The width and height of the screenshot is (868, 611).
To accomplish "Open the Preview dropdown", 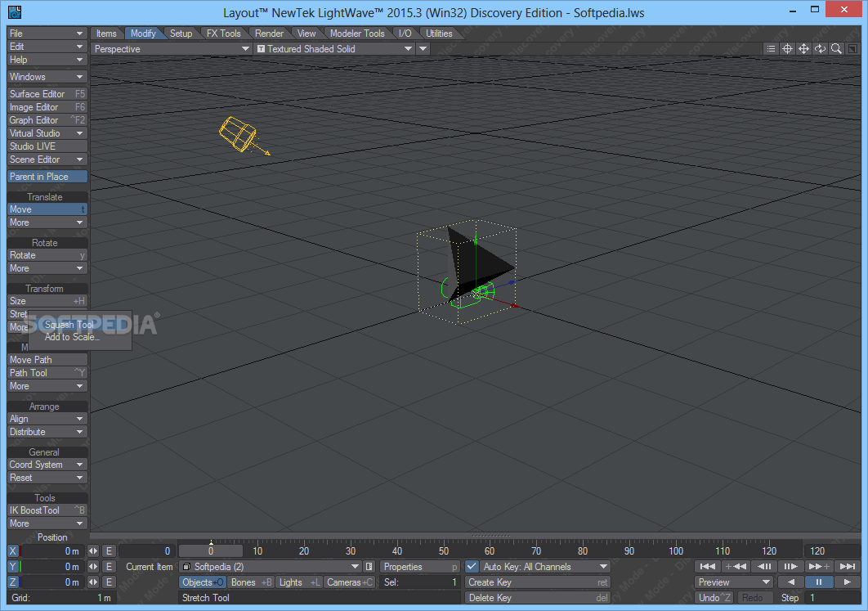I will pos(733,582).
